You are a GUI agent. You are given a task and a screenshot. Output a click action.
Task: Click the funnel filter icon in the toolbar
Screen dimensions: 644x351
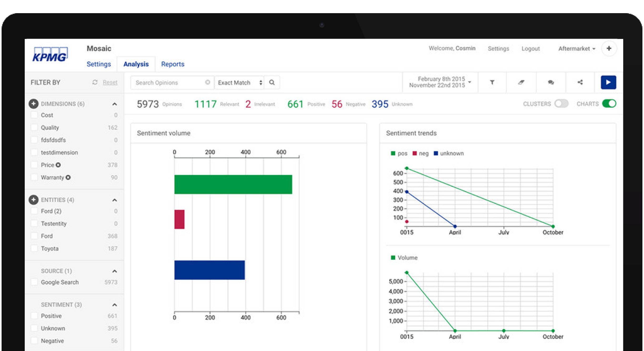(492, 82)
